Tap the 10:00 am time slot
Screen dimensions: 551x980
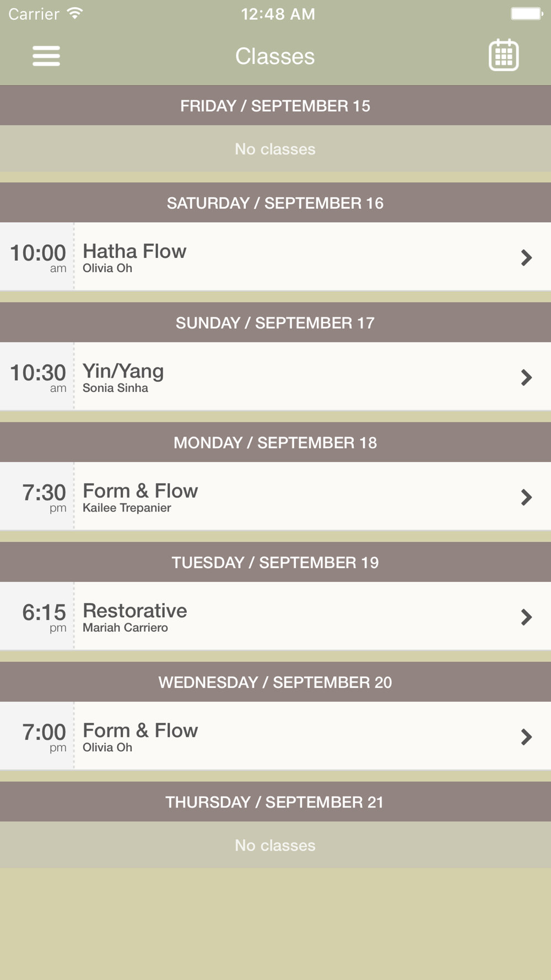[38, 257]
